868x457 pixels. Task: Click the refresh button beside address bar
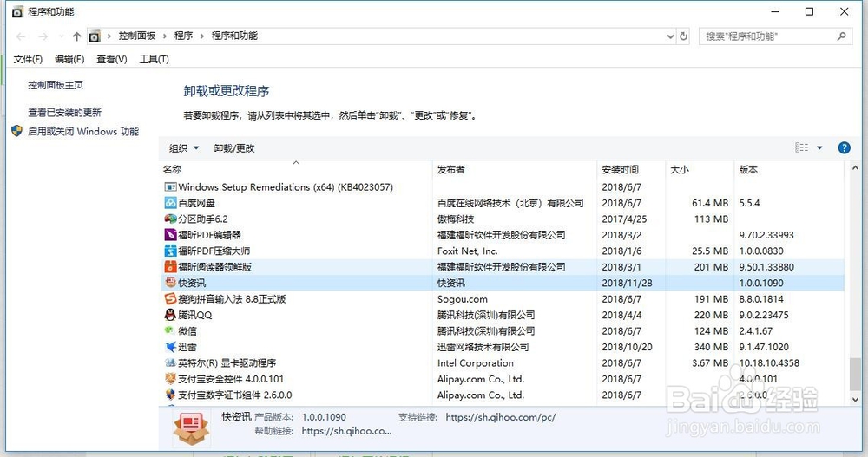[x=684, y=36]
